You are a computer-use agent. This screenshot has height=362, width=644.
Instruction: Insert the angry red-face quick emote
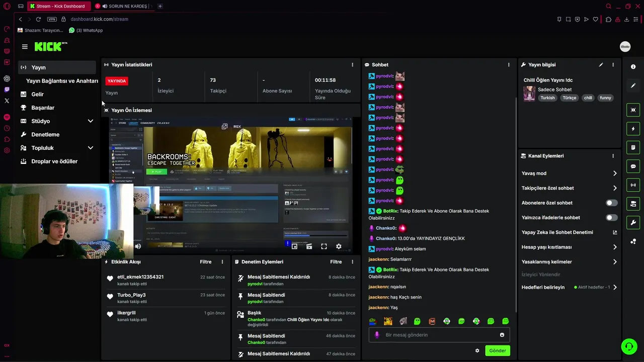pos(432,321)
